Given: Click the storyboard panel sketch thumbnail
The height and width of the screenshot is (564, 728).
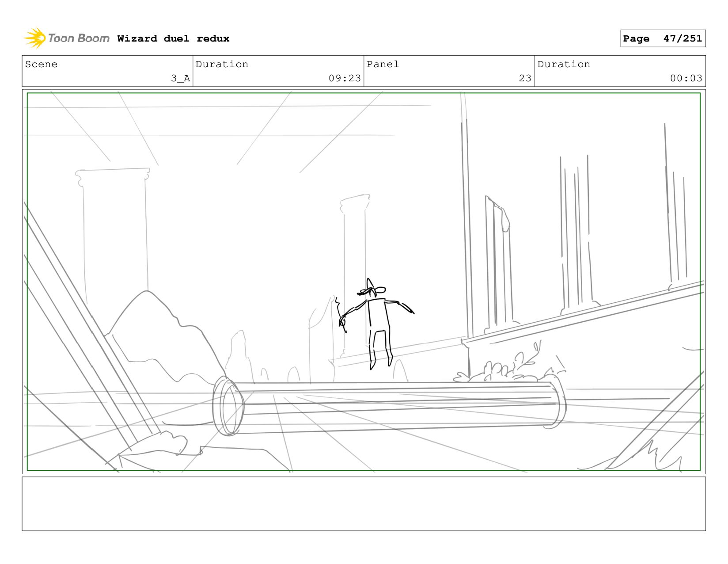Looking at the screenshot, I should tap(364, 282).
